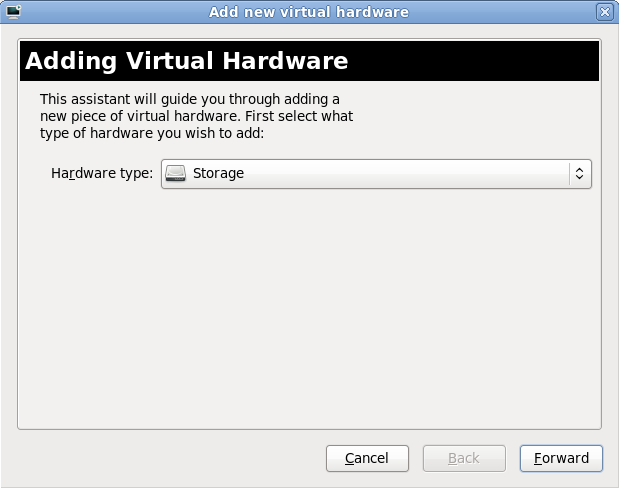The width and height of the screenshot is (619, 488).
Task: Click the "Hardware type:" label
Action: point(102,173)
